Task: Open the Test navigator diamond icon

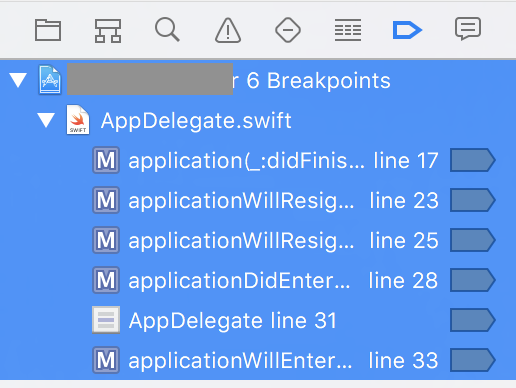Action: point(288,30)
